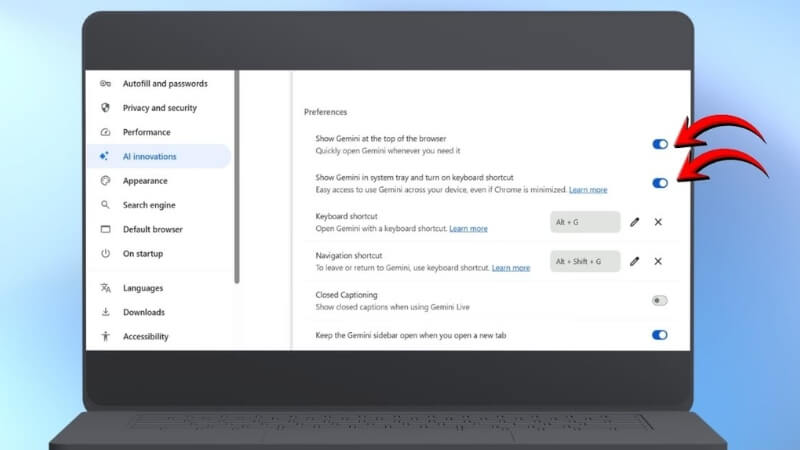
Task: Click the Appearance palette icon
Action: [x=105, y=181]
